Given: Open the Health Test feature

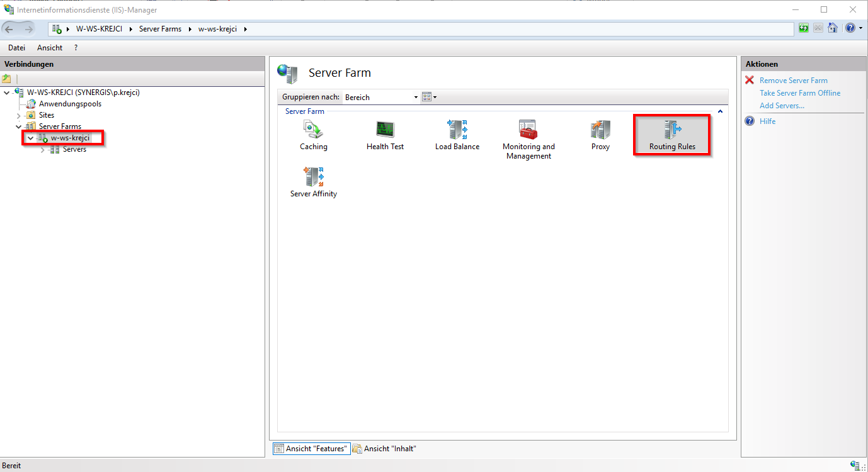Looking at the screenshot, I should point(385,134).
